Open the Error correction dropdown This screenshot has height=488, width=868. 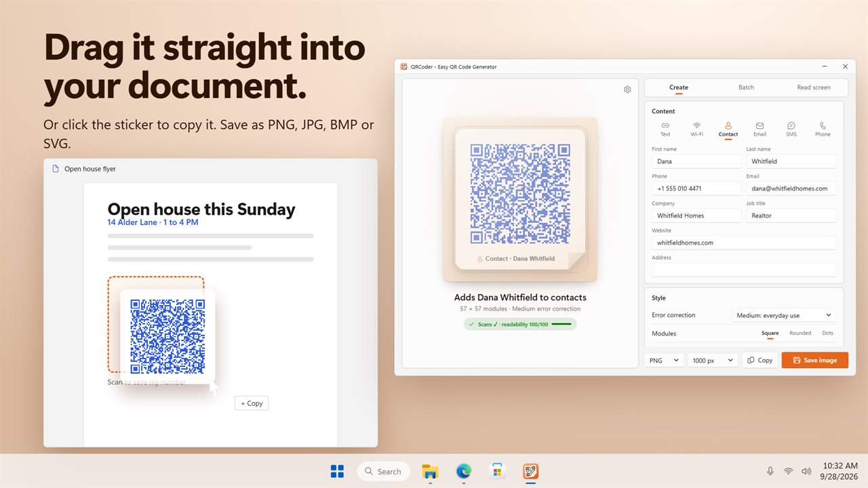point(783,315)
